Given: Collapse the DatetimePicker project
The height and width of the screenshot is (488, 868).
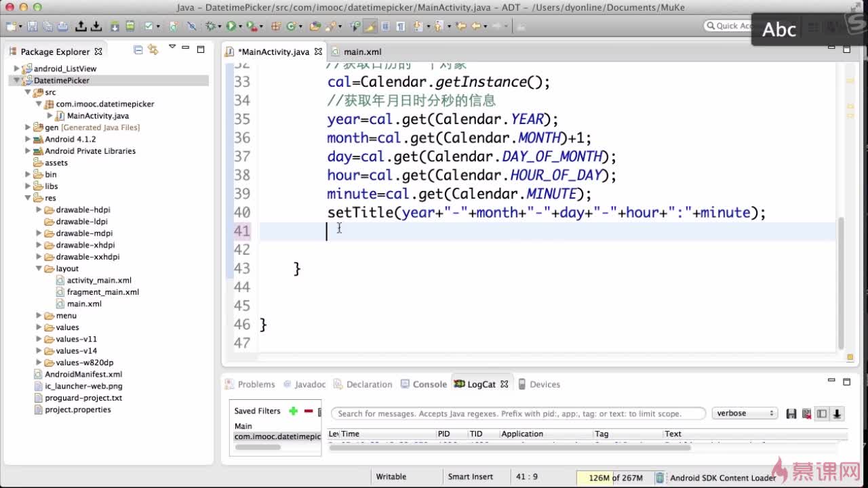Looking at the screenshot, I should click(x=17, y=81).
